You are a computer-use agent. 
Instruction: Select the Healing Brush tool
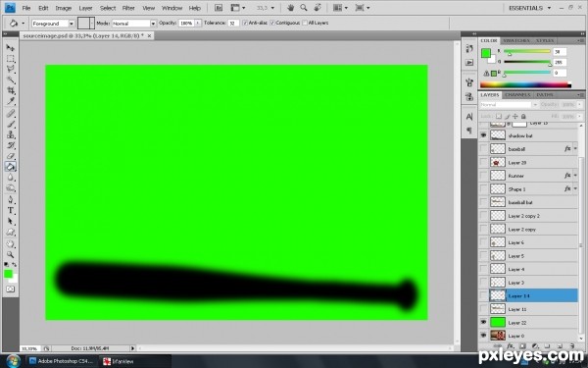click(x=11, y=114)
